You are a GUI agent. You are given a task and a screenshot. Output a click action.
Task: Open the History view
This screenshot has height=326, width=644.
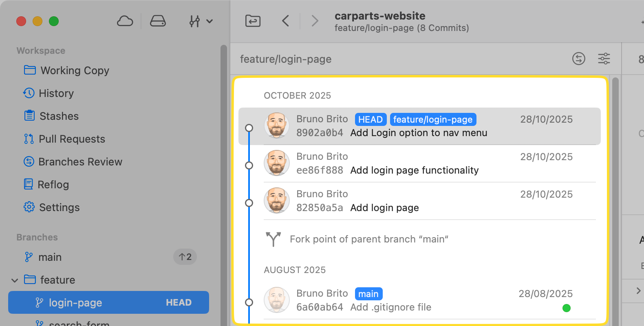(56, 93)
